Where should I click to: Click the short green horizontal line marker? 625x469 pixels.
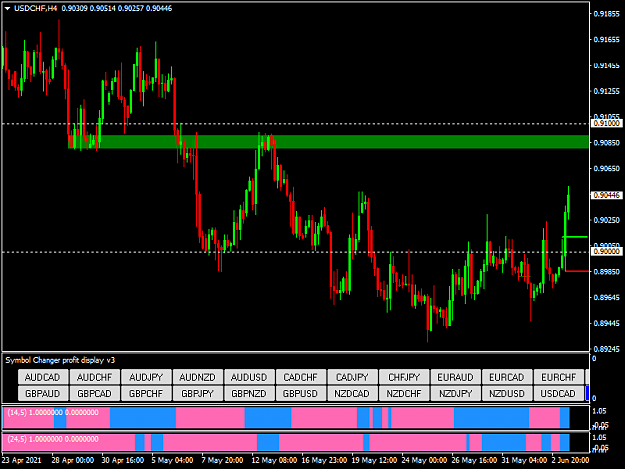pyautogui.click(x=575, y=237)
